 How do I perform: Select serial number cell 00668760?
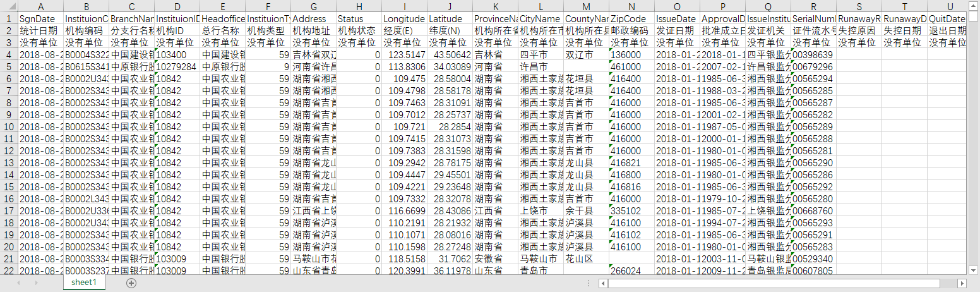(813, 211)
